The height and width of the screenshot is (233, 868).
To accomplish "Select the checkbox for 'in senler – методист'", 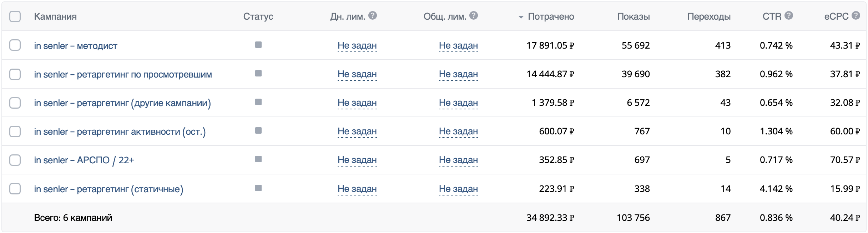I will click(15, 45).
